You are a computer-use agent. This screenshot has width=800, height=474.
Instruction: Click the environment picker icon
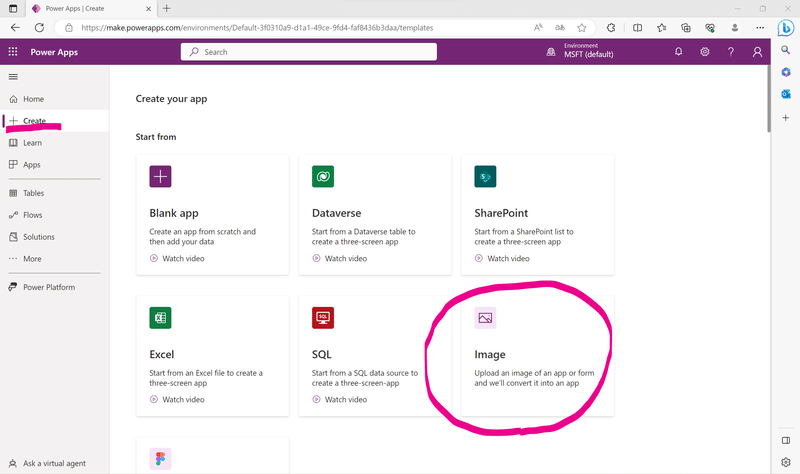pos(551,52)
